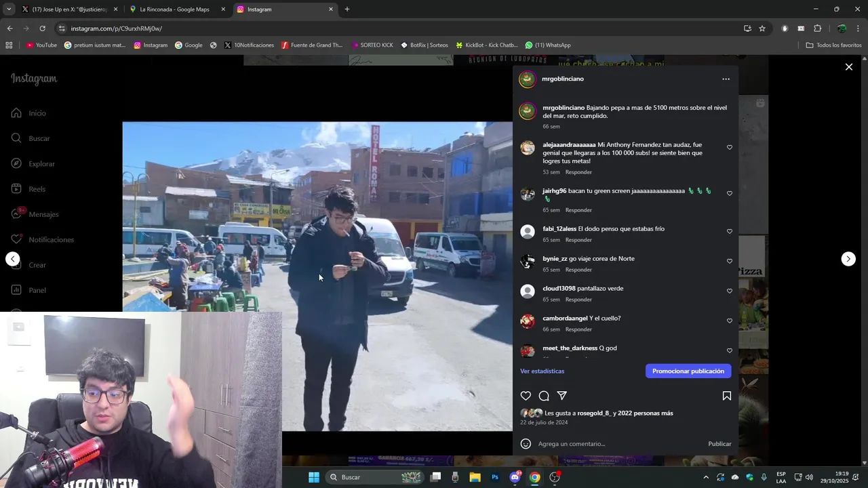Go back in browser history
Image resolution: width=868 pixels, height=488 pixels.
[x=9, y=28]
